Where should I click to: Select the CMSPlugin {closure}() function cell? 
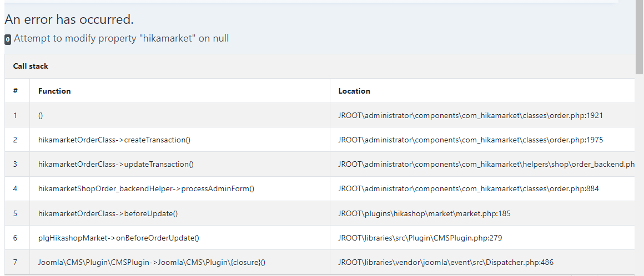tap(155, 262)
